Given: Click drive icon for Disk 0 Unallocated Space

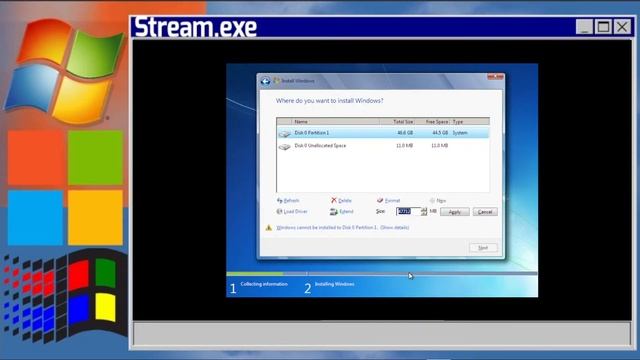Looking at the screenshot, I should (284, 146).
